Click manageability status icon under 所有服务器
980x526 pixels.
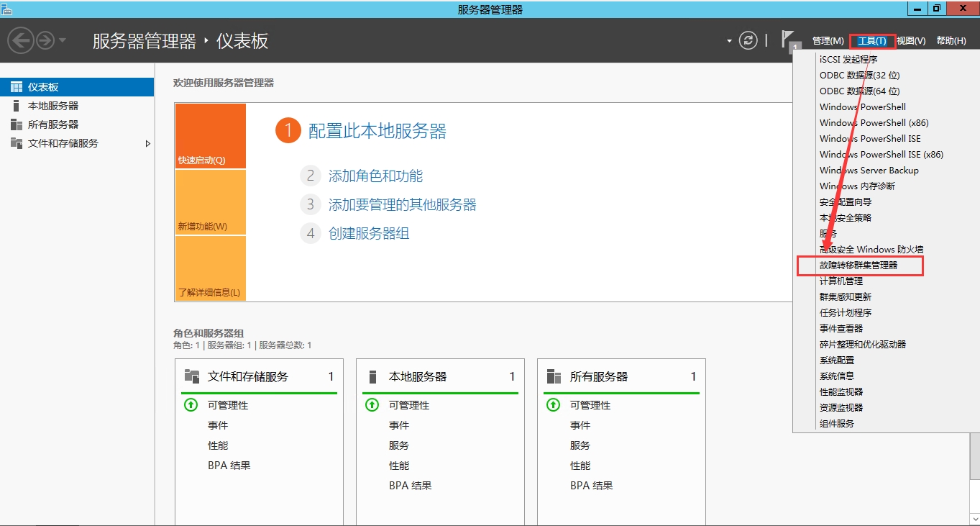(553, 404)
